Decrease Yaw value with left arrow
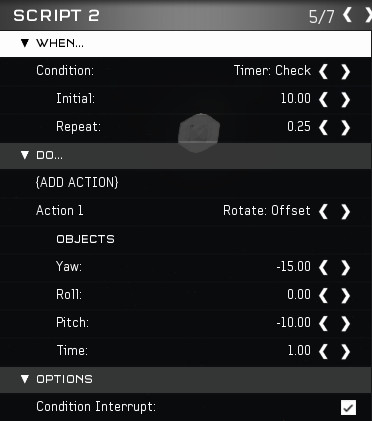 click(323, 267)
